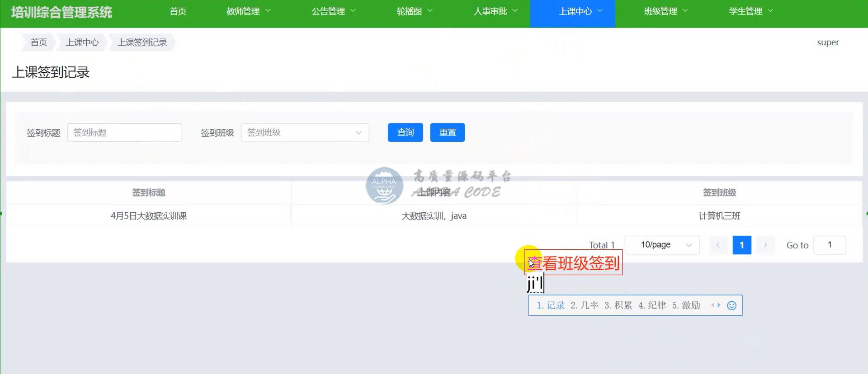Click the 签到标题 text input field
Image resolution: width=868 pixels, height=374 pixels.
click(x=125, y=133)
